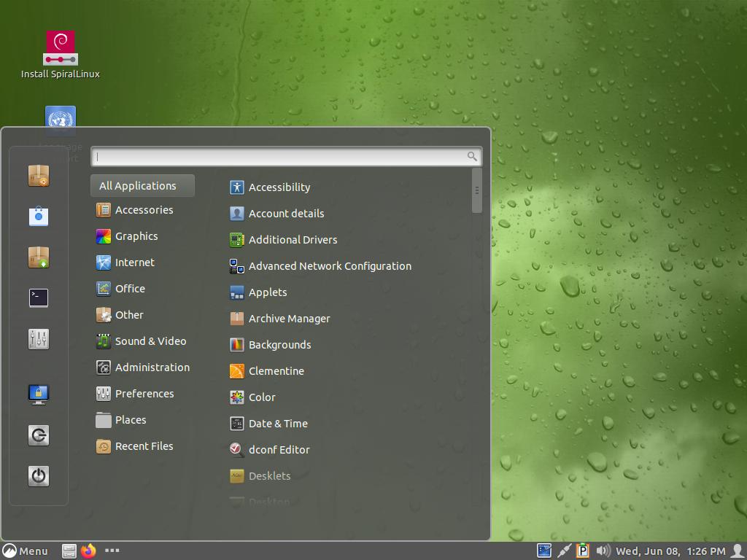
Task: Open the file manager panel launcher
Action: click(x=69, y=551)
